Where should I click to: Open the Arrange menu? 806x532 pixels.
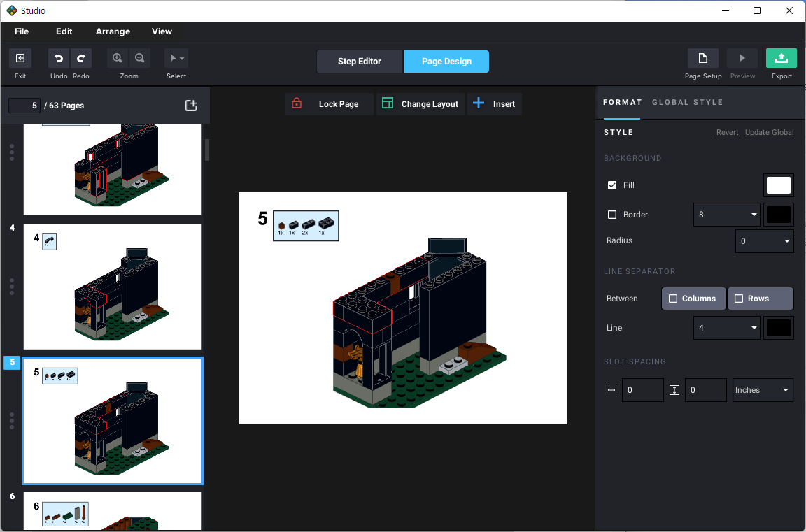click(113, 31)
